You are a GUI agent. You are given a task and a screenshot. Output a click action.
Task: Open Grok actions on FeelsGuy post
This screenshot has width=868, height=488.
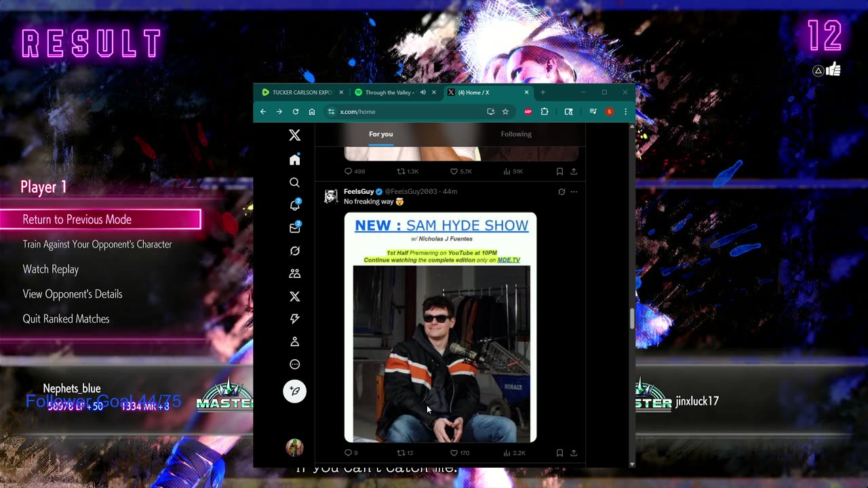(x=561, y=192)
